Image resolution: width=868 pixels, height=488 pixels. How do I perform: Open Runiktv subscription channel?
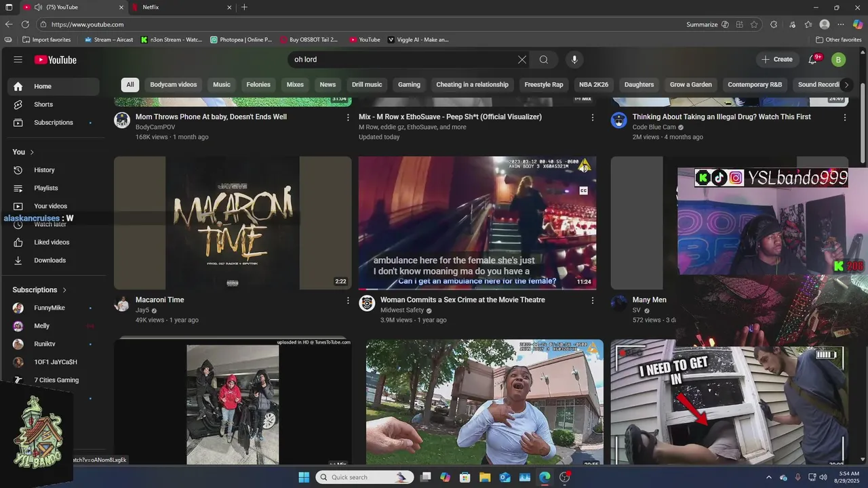point(53,344)
